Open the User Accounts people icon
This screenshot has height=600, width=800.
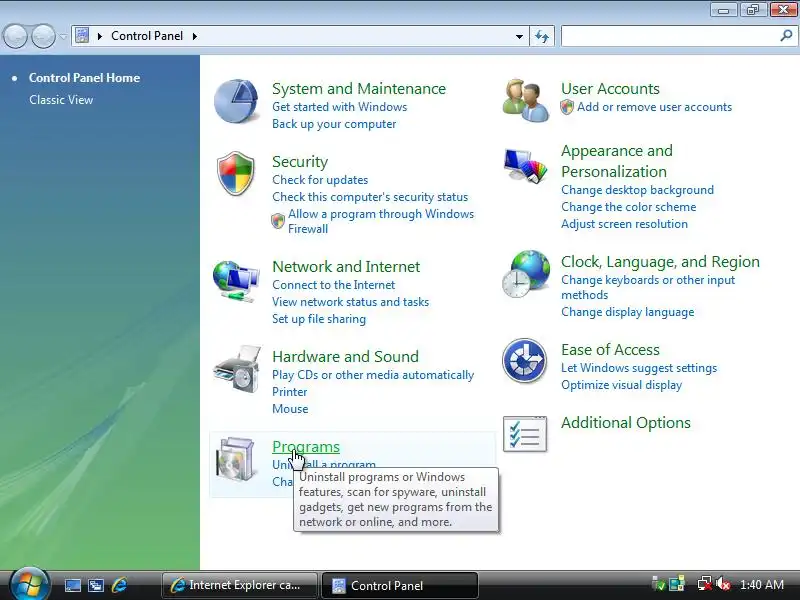click(526, 101)
